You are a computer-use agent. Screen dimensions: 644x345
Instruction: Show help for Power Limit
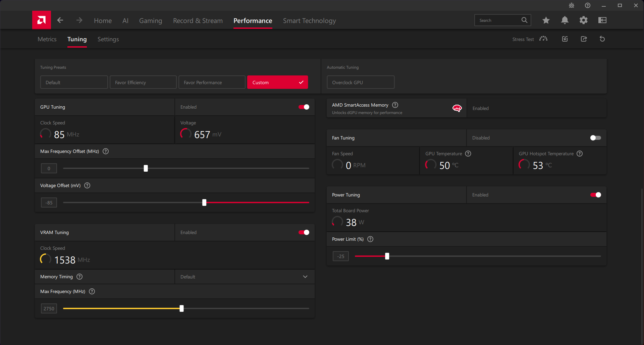pos(370,239)
